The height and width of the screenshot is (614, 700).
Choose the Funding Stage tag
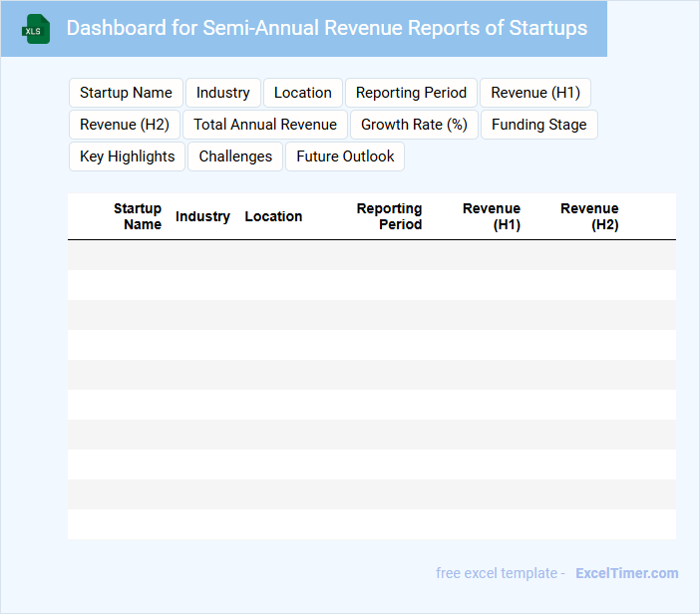539,125
